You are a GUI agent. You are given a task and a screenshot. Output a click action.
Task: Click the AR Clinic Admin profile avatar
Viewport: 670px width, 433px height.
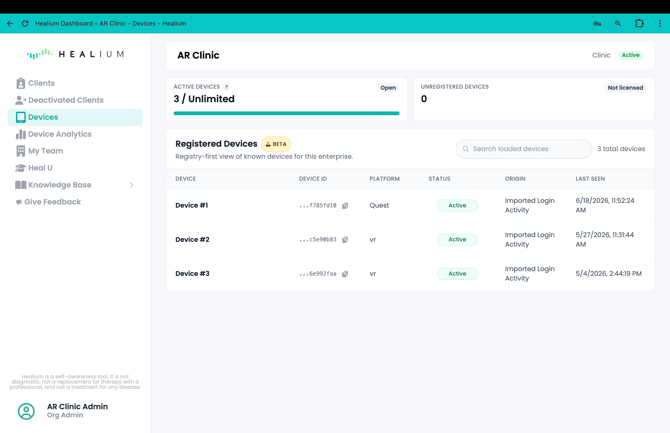tap(26, 411)
